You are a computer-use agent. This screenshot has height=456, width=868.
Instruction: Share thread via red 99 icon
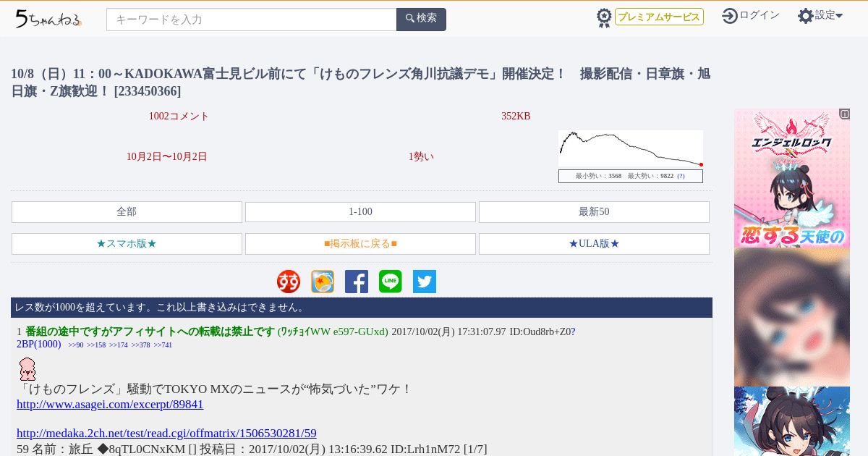[289, 282]
